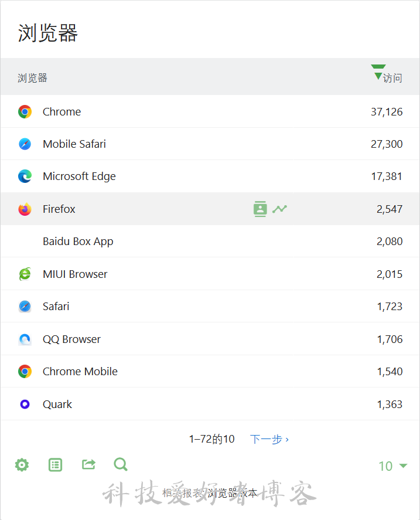Open the table search magnifier
The height and width of the screenshot is (520, 420).
click(121, 464)
